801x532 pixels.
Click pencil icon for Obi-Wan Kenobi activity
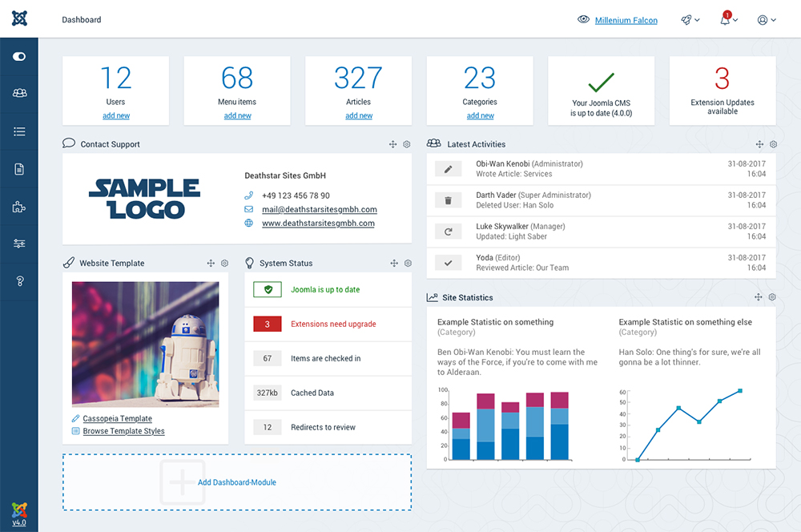click(x=448, y=169)
